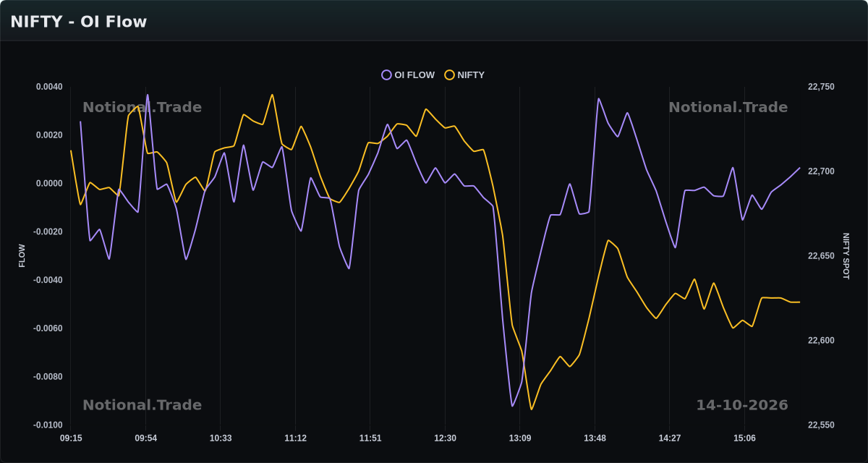This screenshot has width=868, height=463.
Task: Click the 11:51 time axis label
Action: (370, 438)
